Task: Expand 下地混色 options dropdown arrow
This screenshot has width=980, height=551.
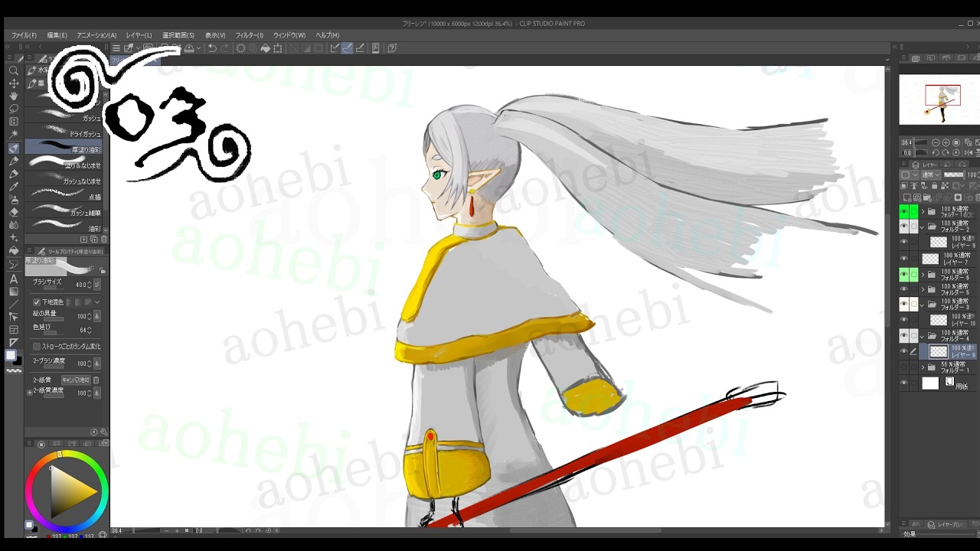Action: [97, 302]
